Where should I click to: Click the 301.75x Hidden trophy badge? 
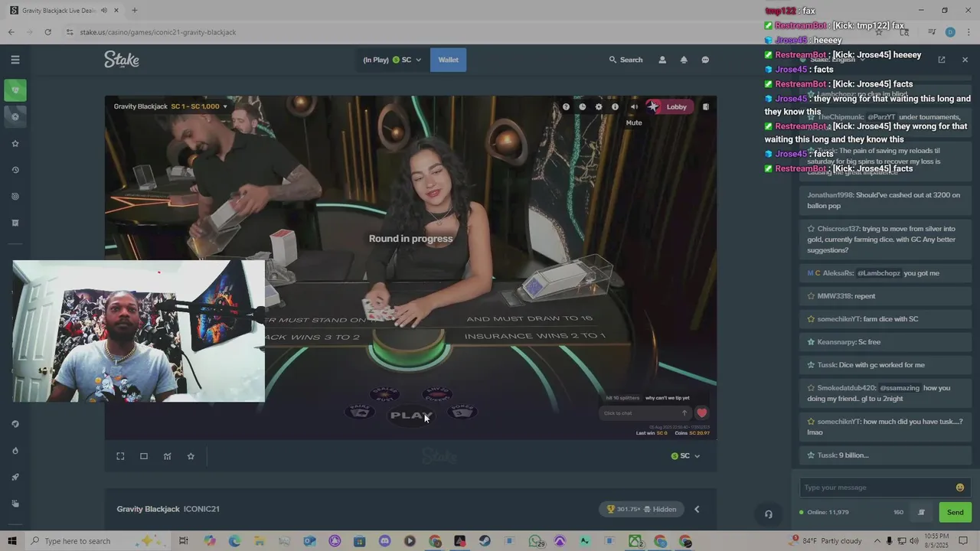[x=642, y=509]
